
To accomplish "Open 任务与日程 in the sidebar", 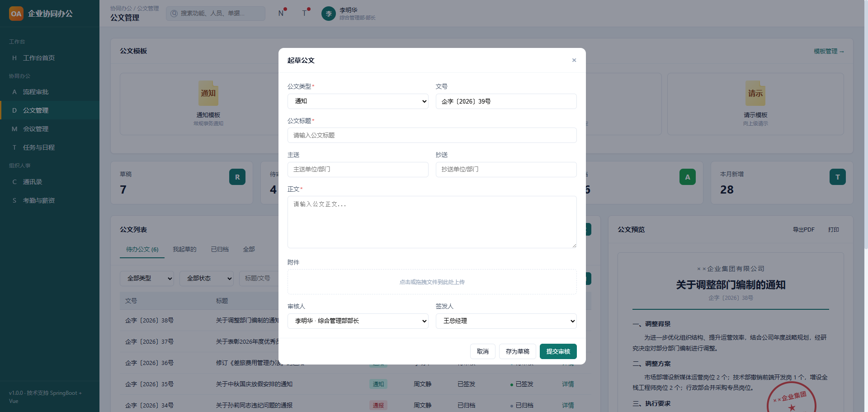I will 50,147.
